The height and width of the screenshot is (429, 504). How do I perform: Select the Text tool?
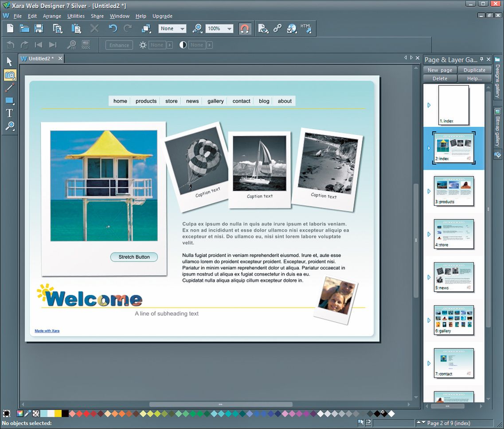coord(9,113)
